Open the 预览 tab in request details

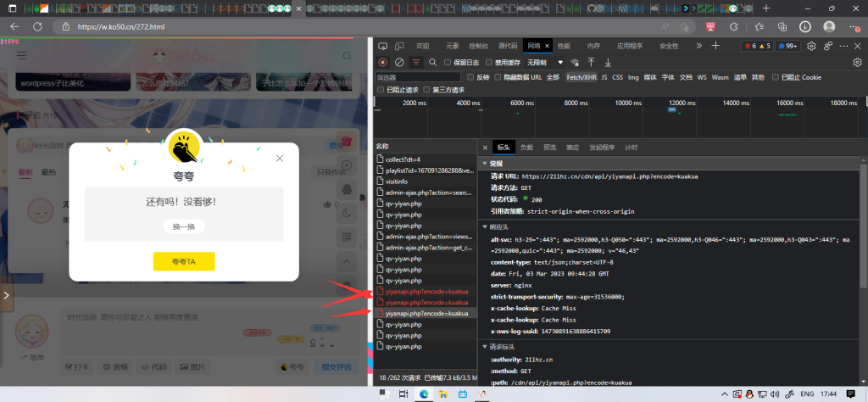point(549,147)
